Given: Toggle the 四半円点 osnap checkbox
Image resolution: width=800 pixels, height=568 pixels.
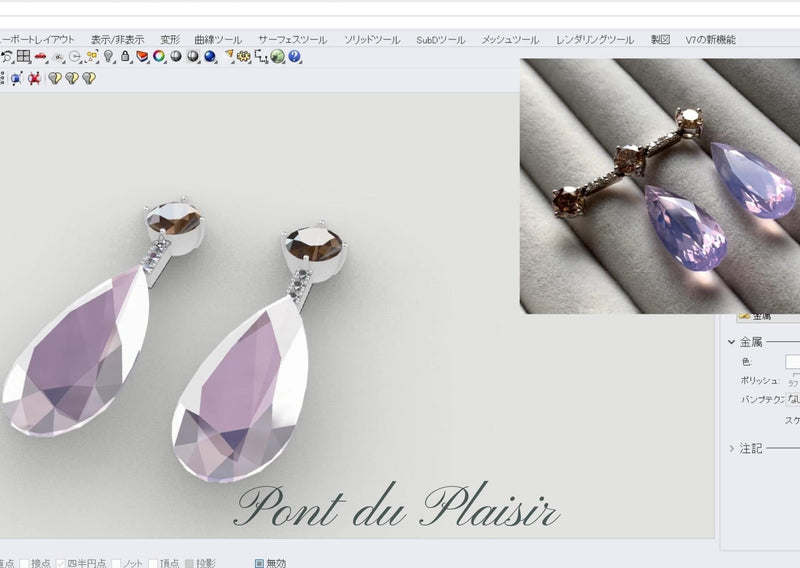Looking at the screenshot, I should click(x=61, y=563).
